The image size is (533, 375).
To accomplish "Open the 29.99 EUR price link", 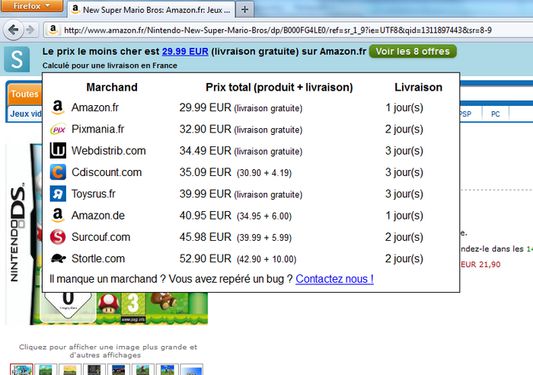I will [x=185, y=52].
